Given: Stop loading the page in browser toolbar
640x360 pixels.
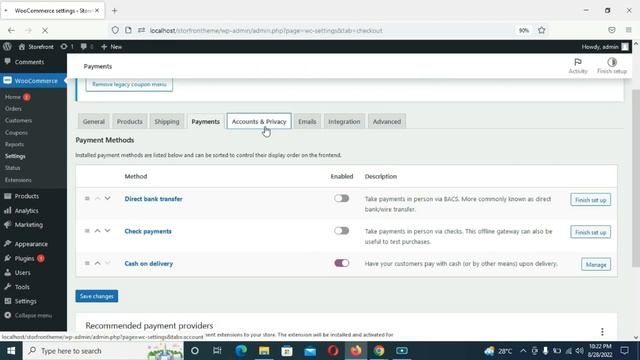Looking at the screenshot, I should click(45, 30).
